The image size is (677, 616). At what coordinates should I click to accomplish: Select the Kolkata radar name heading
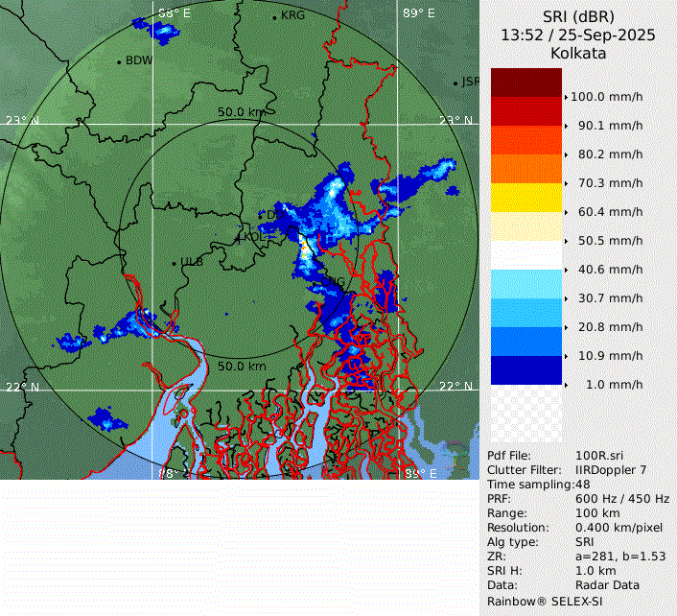point(577,54)
